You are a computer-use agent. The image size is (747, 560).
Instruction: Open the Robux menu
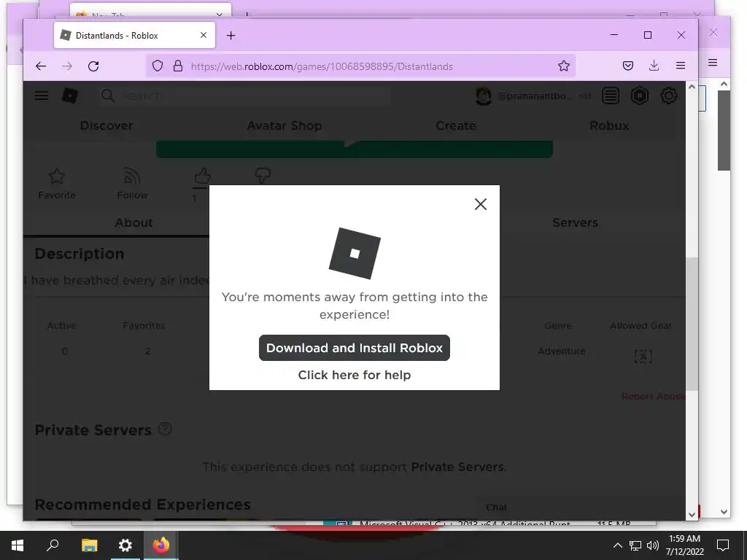tap(609, 125)
